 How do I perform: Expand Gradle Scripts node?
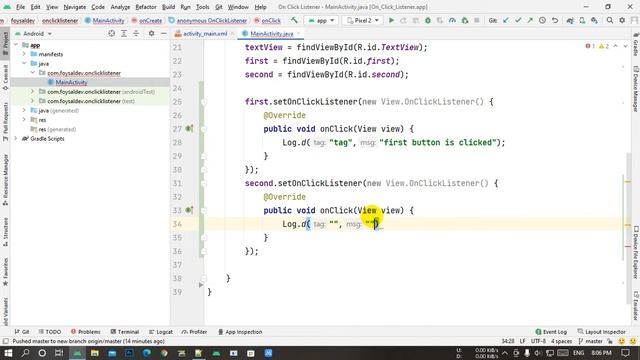point(16,138)
